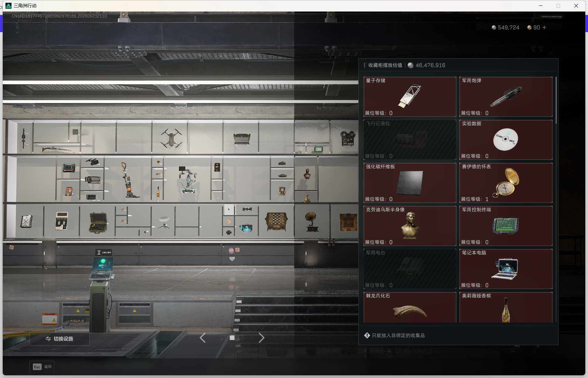588x378 pixels.
Task: Click the green military case on bottom shelf
Action: (98, 222)
